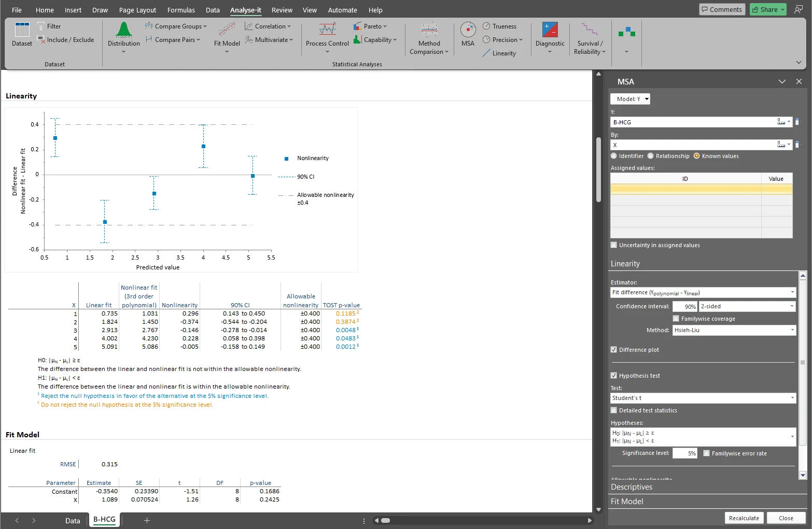Image resolution: width=812 pixels, height=529 pixels.
Task: Enable Familywise error rate checkbox
Action: coord(707,453)
